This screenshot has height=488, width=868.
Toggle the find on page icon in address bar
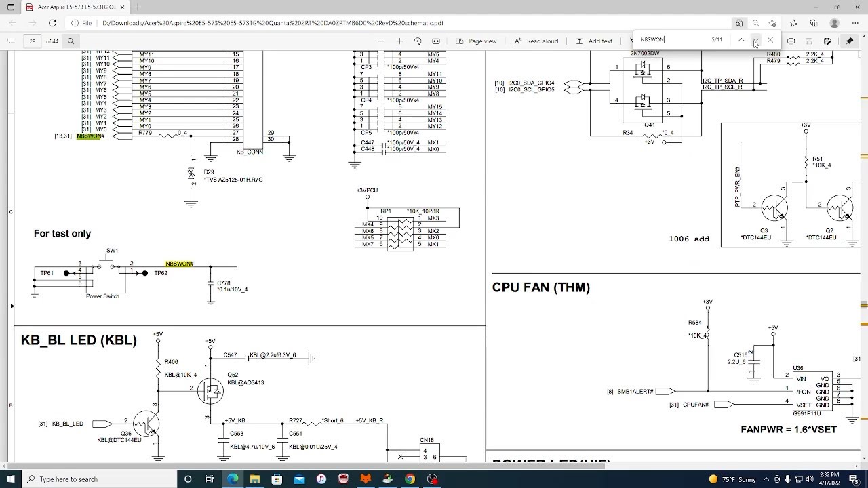[x=739, y=23]
